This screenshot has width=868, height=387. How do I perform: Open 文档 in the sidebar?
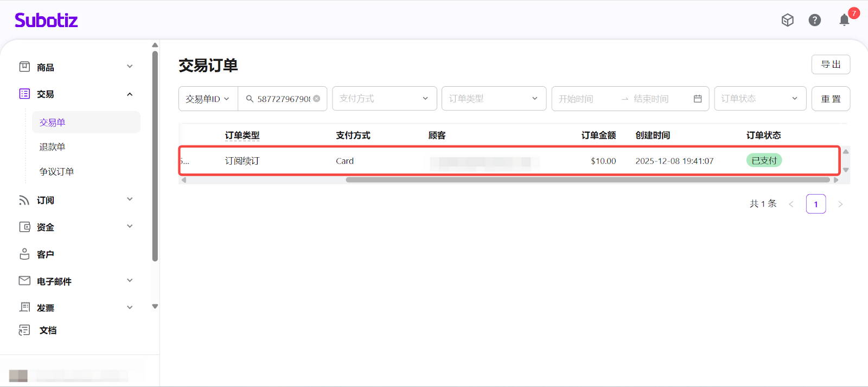(48, 330)
